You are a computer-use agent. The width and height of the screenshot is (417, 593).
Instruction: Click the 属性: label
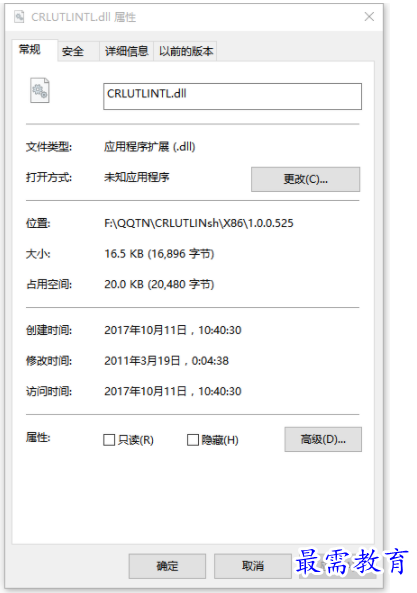coord(38,438)
